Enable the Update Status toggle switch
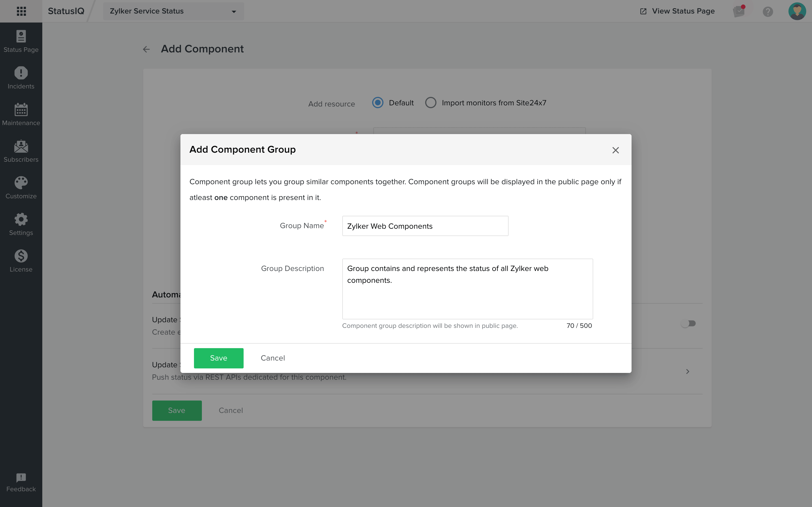The height and width of the screenshot is (507, 812). coord(689,323)
